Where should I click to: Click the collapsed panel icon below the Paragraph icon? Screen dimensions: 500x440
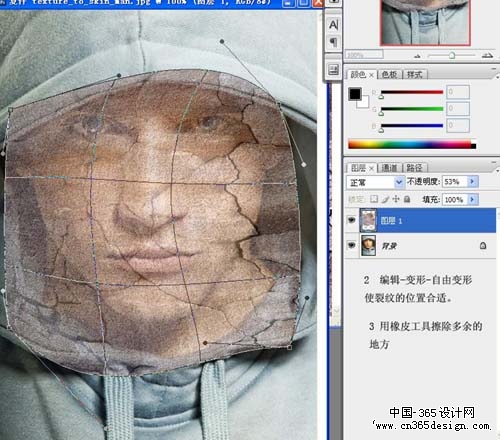pyautogui.click(x=333, y=70)
